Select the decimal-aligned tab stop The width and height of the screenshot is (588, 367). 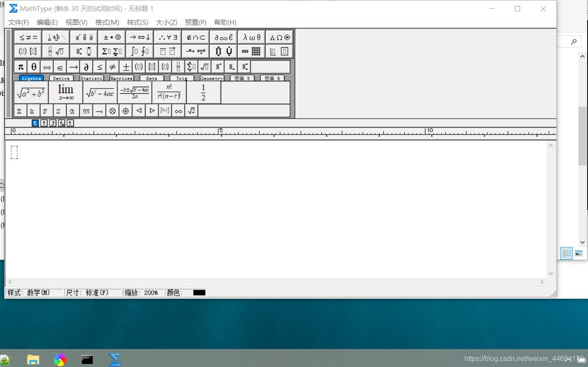click(71, 123)
